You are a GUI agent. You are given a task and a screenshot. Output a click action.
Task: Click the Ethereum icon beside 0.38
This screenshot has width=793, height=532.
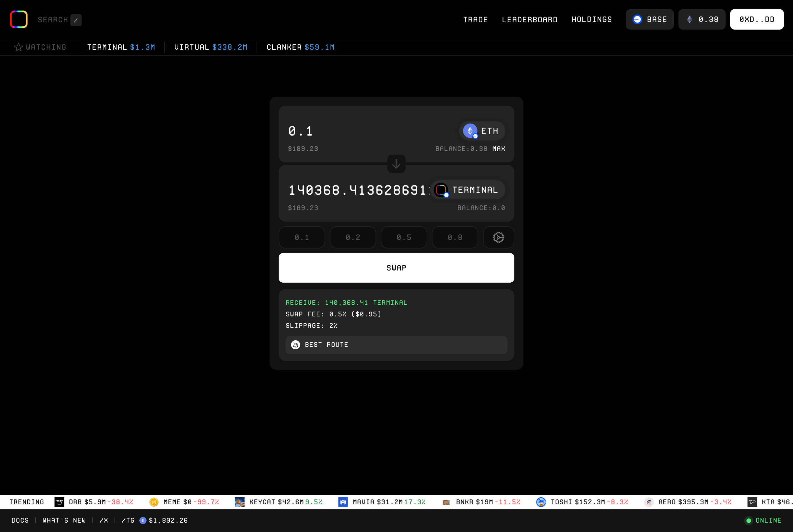[x=689, y=19]
